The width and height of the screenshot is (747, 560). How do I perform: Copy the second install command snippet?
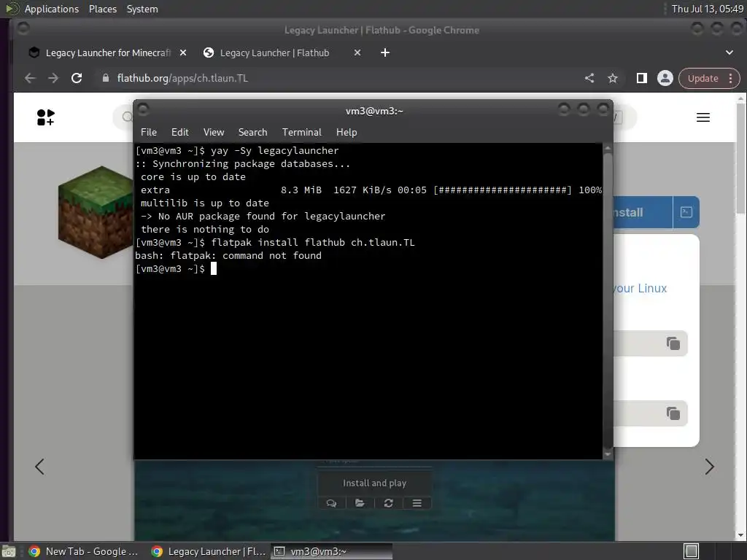coord(673,413)
